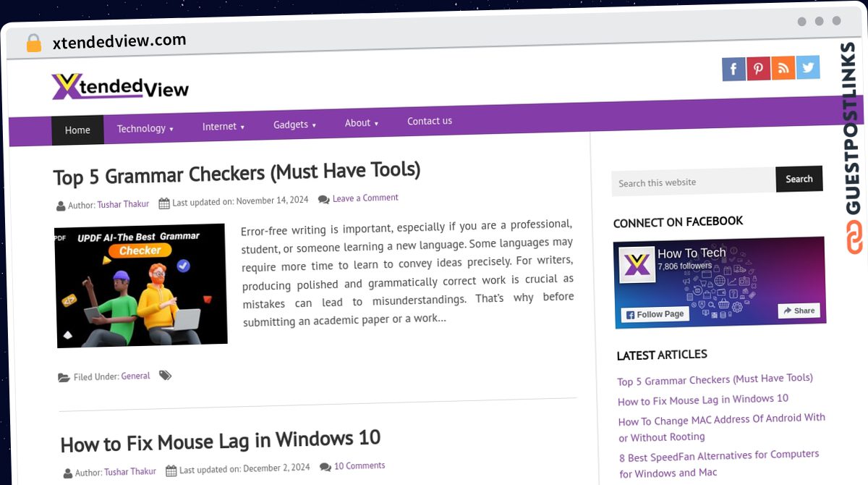Click the 7,806 followers text
868x485 pixels.
pyautogui.click(x=685, y=266)
